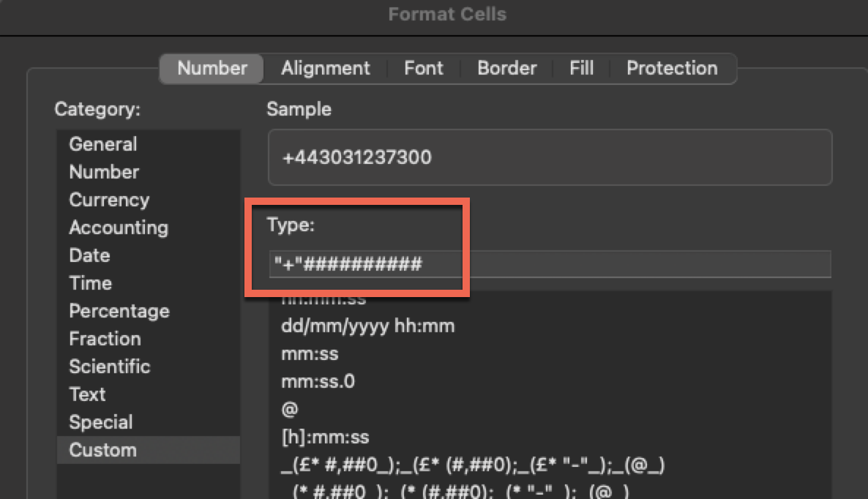The image size is (868, 499).
Task: Select the Fill tab
Action: pos(581,69)
